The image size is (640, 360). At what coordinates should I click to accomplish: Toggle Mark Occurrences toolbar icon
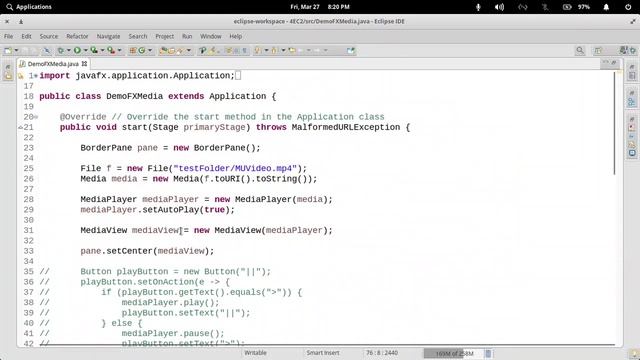pyautogui.click(x=213, y=51)
